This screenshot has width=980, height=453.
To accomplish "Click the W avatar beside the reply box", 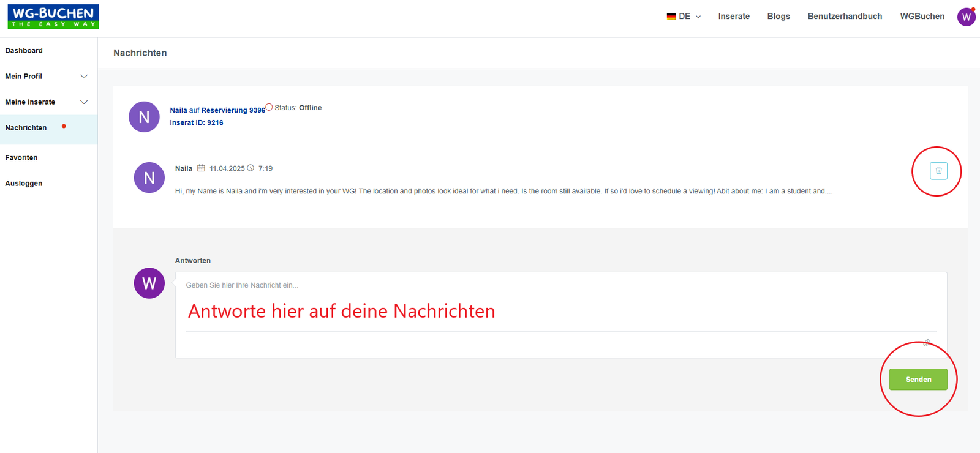I will (x=149, y=283).
